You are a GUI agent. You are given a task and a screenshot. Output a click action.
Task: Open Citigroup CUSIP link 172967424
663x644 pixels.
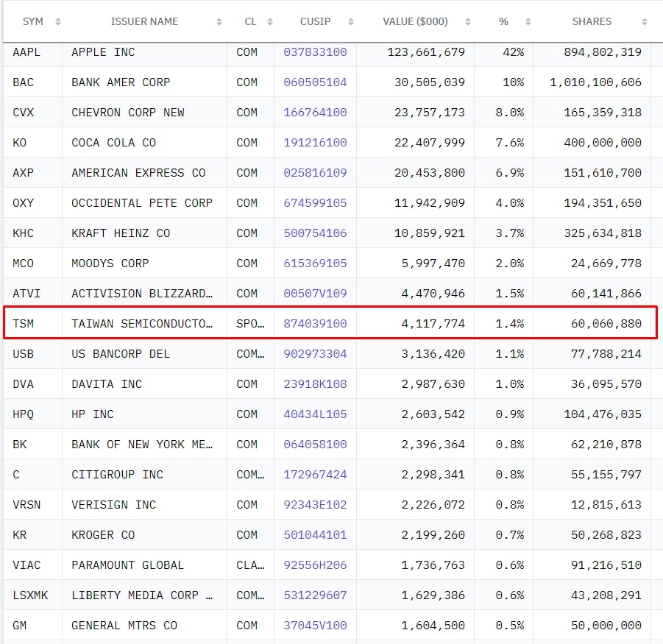point(315,475)
